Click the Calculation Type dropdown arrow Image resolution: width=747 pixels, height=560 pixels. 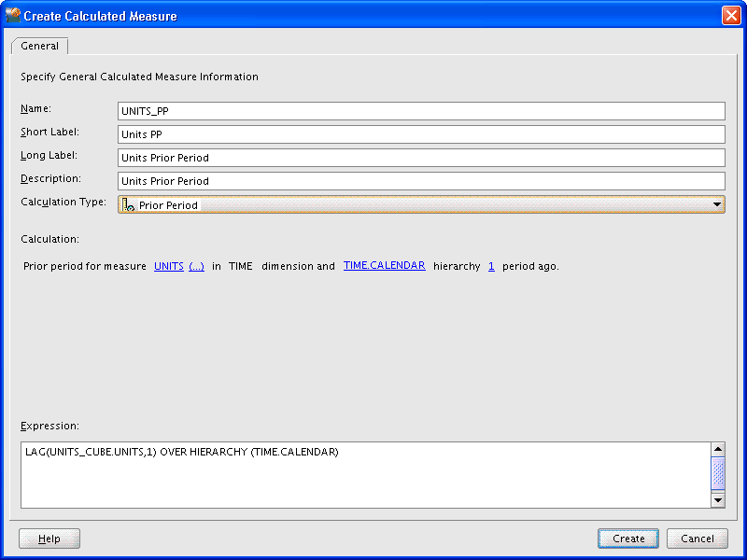click(x=717, y=203)
